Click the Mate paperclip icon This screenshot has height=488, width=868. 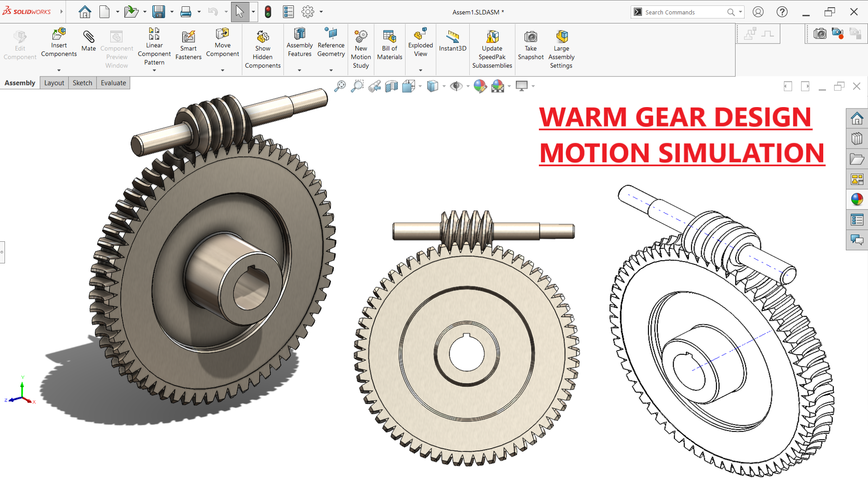point(89,37)
